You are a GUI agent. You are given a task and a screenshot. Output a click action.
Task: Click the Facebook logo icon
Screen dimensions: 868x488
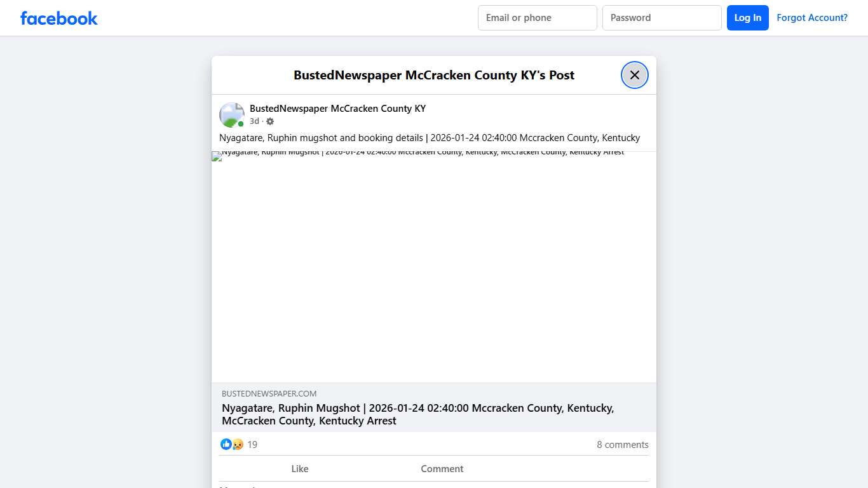tap(58, 18)
